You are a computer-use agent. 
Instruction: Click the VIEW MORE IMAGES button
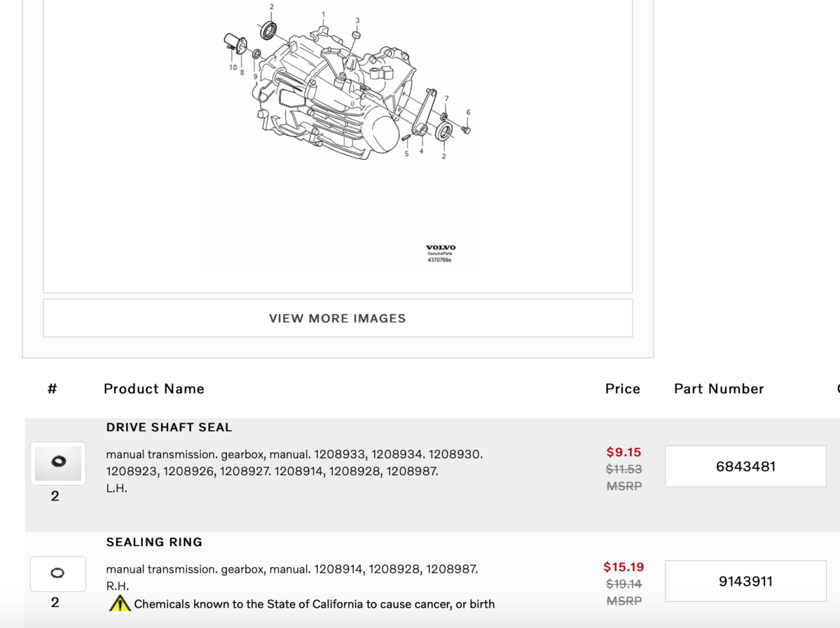[x=337, y=318]
